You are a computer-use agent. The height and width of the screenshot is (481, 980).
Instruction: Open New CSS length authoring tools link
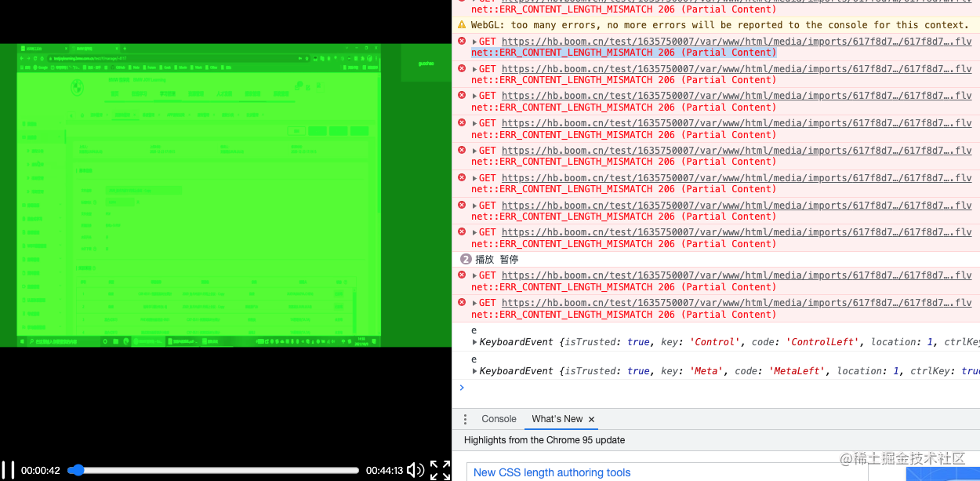coord(552,472)
